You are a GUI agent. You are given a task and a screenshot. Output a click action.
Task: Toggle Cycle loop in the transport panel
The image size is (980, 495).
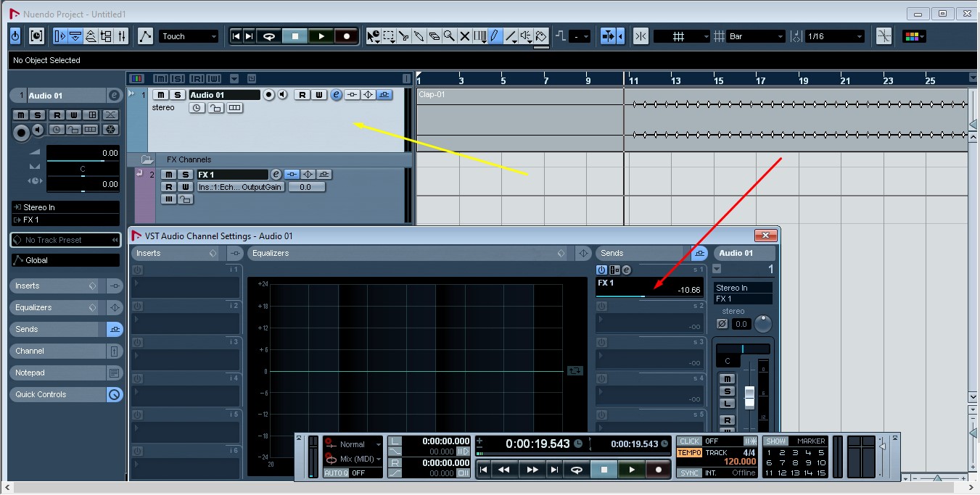tap(577, 470)
